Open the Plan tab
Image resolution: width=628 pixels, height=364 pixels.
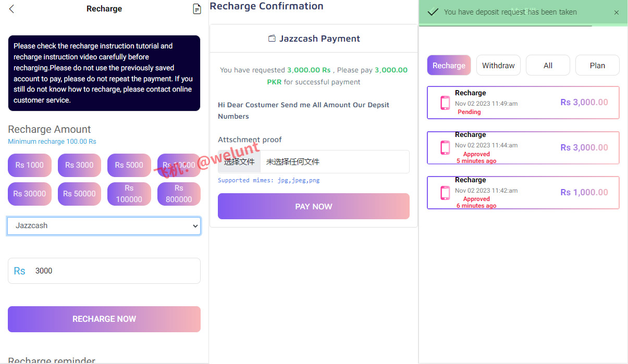tap(597, 66)
